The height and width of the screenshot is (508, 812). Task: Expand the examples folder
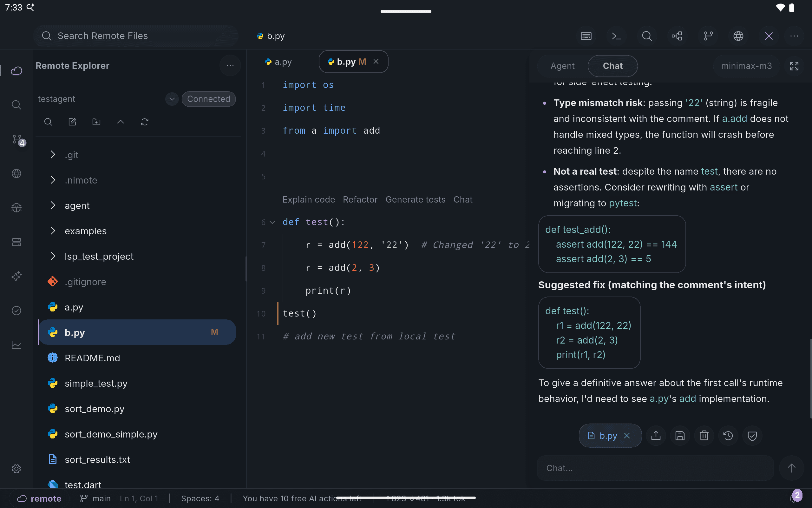tap(53, 231)
